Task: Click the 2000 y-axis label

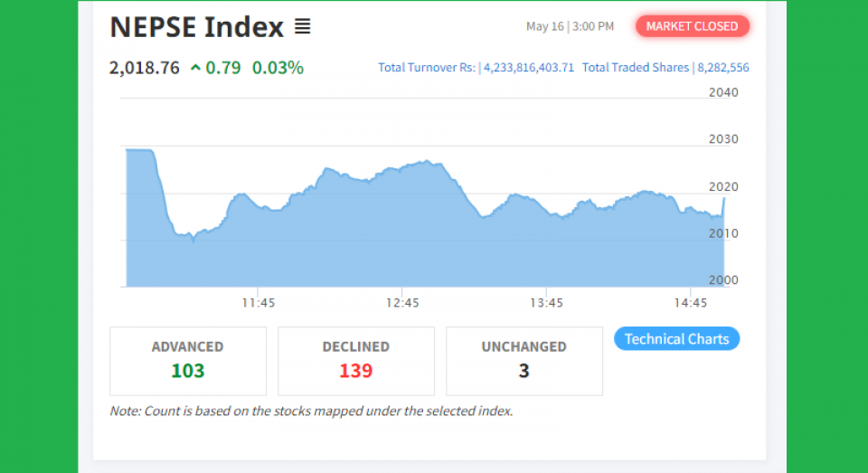Action: point(723,280)
